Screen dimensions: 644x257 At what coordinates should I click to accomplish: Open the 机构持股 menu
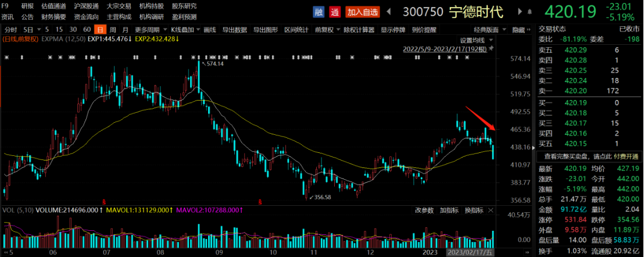(152, 6)
